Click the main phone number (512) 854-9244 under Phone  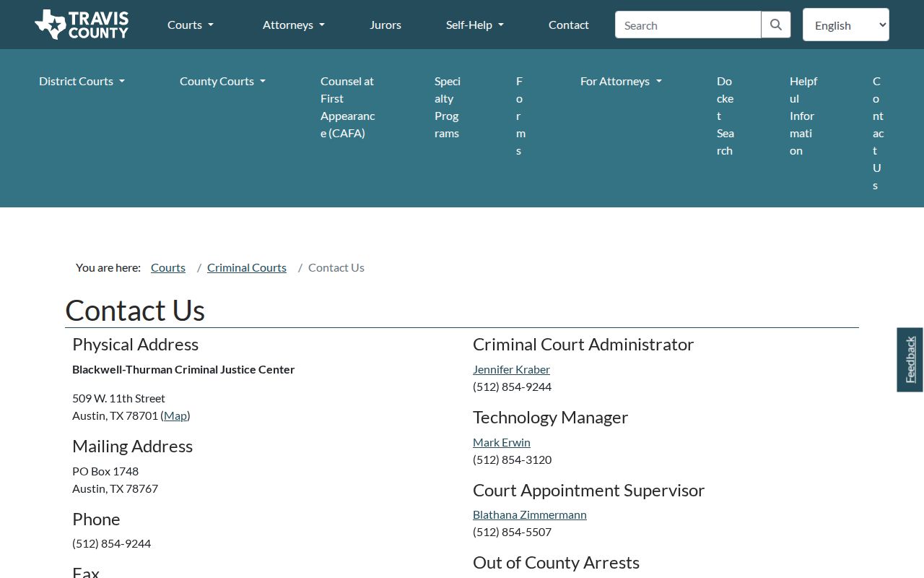tap(111, 543)
